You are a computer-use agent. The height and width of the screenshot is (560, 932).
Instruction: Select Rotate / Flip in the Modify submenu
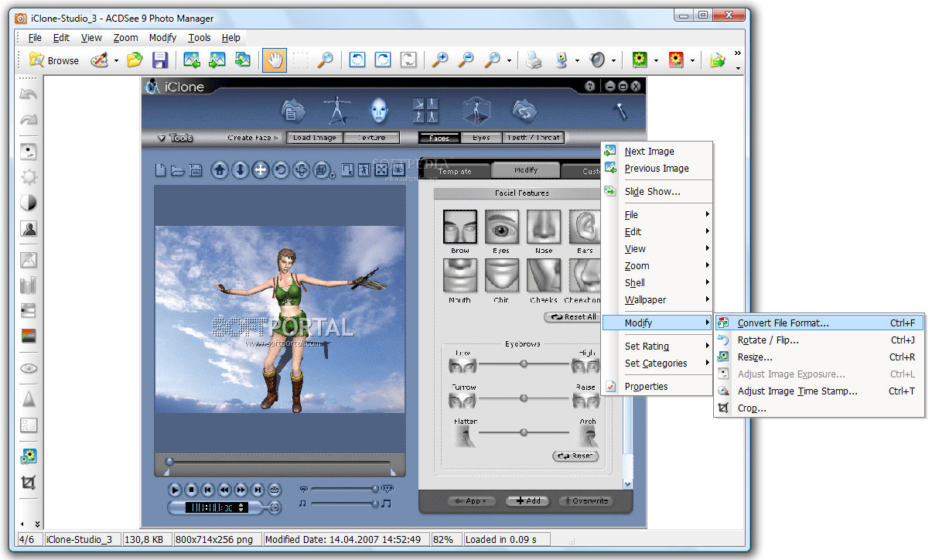click(x=768, y=340)
